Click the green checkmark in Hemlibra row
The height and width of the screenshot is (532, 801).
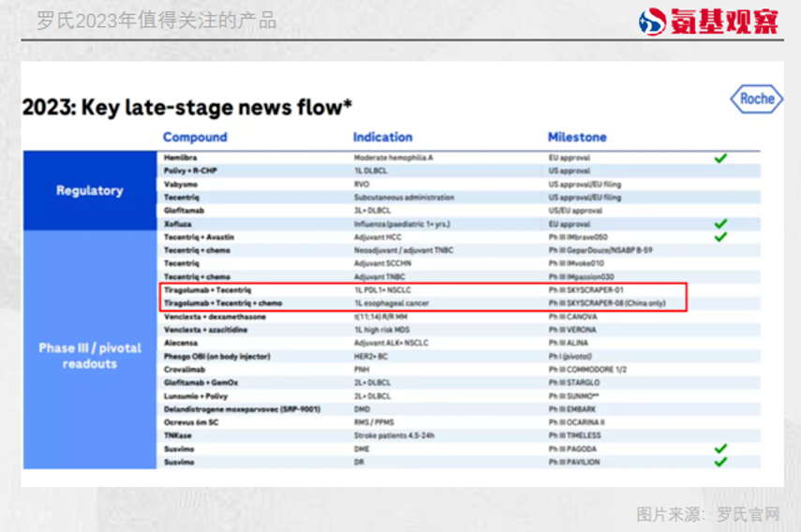click(x=719, y=158)
